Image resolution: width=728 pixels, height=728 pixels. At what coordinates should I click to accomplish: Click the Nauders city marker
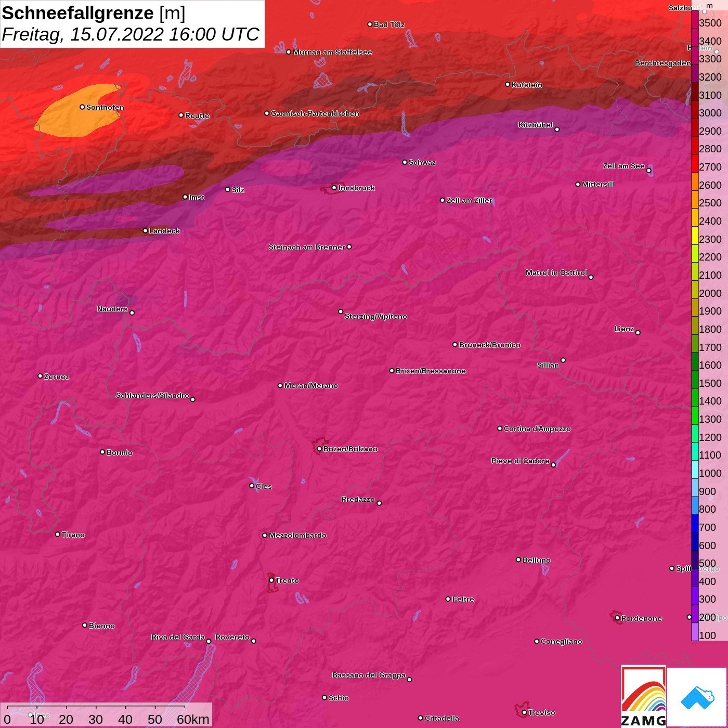point(132,313)
